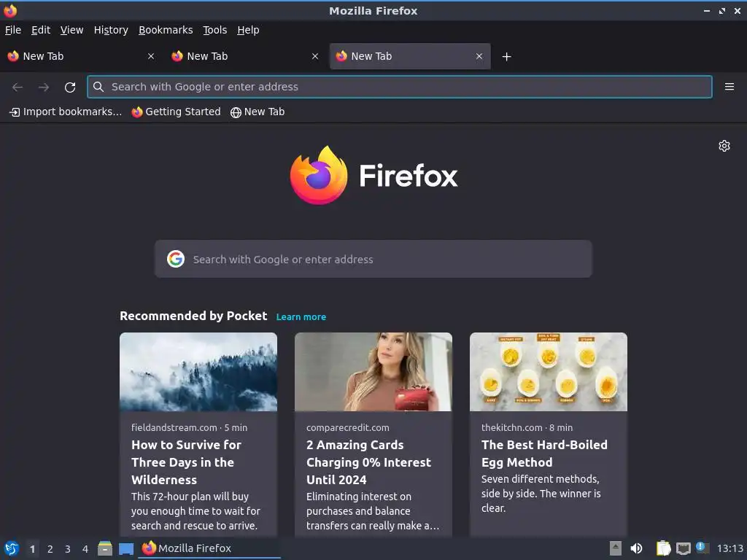The image size is (747, 560).
Task: Click the 13:13 clock in taskbar
Action: click(729, 548)
